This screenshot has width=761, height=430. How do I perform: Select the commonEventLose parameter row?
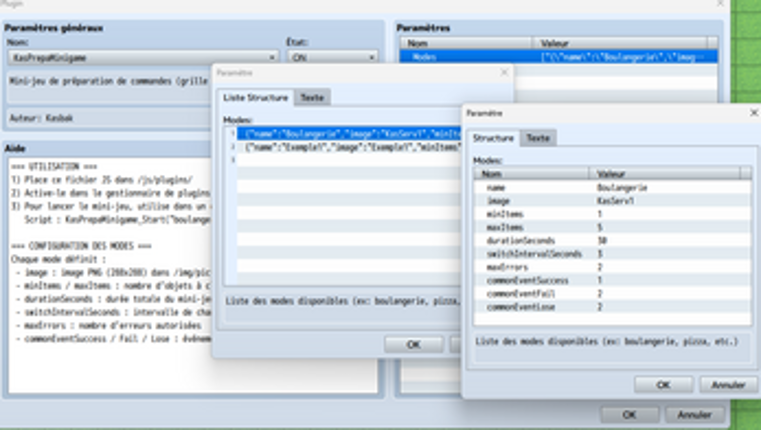click(x=612, y=307)
